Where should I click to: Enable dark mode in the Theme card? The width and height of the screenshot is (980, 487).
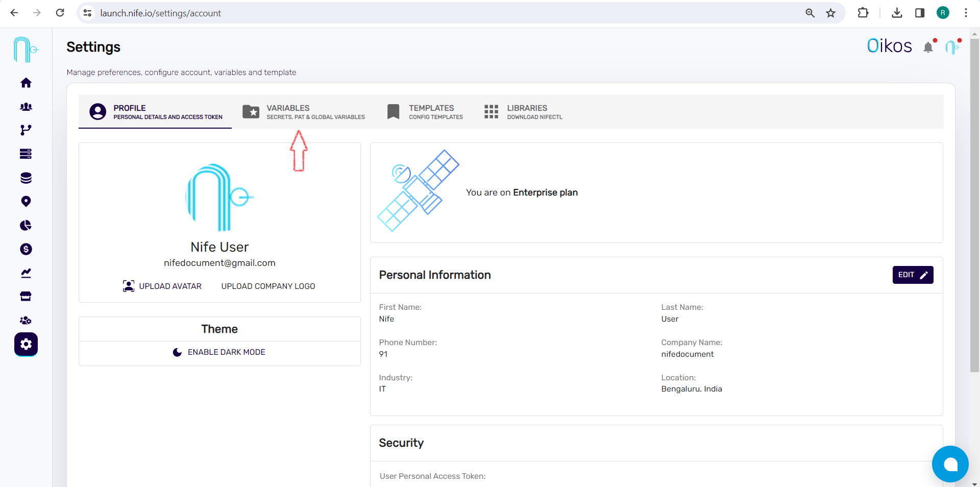[219, 352]
